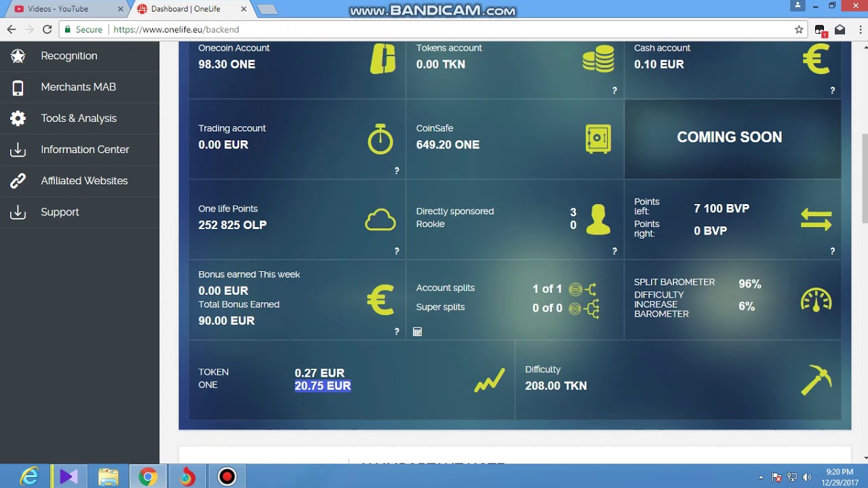
Task: Click the CoinSafe vault icon
Action: [x=598, y=138]
